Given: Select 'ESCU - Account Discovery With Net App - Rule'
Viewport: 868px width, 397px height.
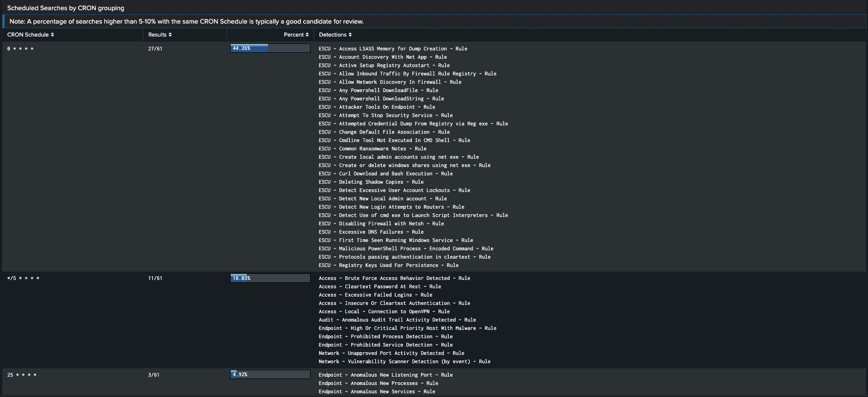Looking at the screenshot, I should point(383,57).
